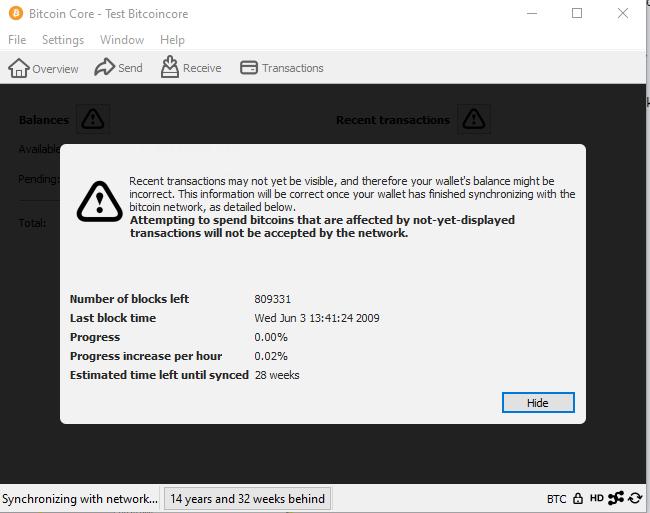Click the last block time 'Wed Jun 3 13:41:24 2009'
This screenshot has height=513, width=650.
(x=317, y=318)
